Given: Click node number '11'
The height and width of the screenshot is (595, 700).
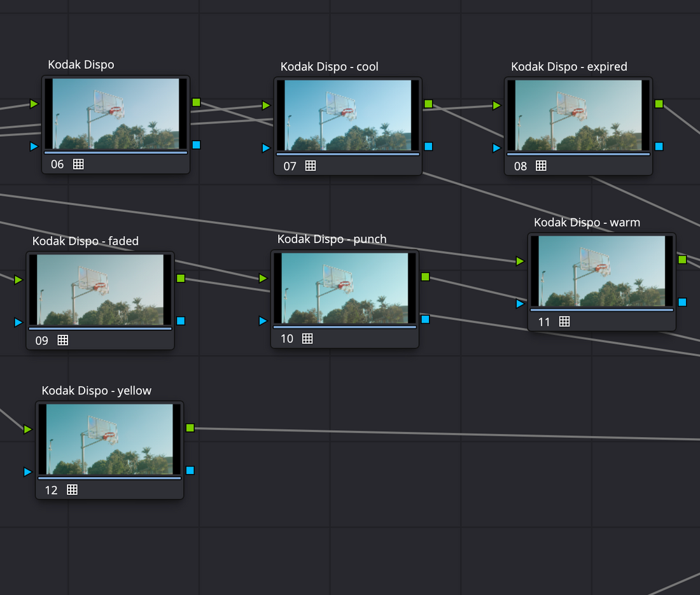Looking at the screenshot, I should tap(543, 322).
